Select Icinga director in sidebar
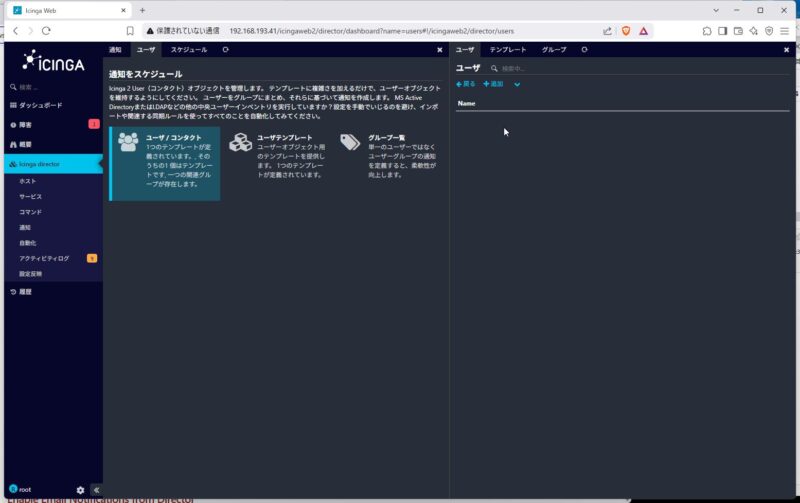 [x=53, y=164]
